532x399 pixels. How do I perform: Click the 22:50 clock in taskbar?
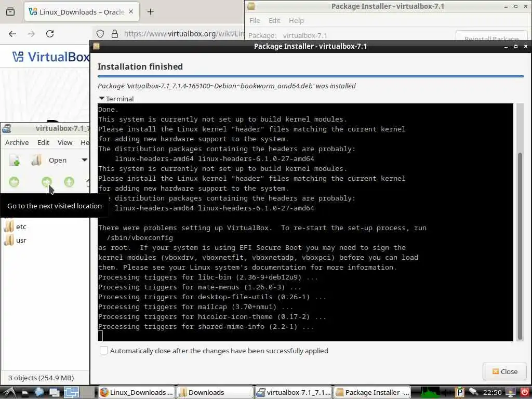coord(492,392)
